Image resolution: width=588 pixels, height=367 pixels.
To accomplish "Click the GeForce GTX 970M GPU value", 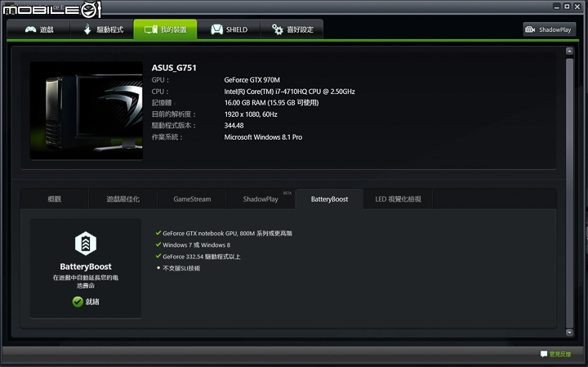I will coord(252,80).
